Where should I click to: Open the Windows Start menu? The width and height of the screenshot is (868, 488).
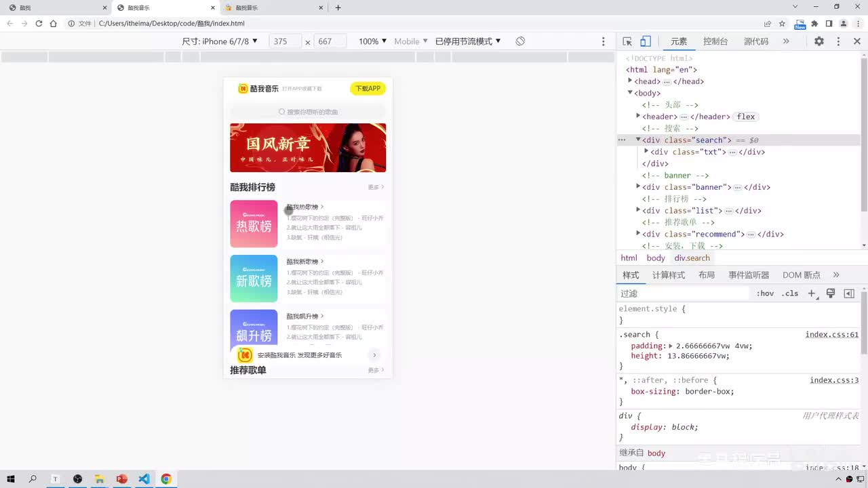pyautogui.click(x=11, y=479)
